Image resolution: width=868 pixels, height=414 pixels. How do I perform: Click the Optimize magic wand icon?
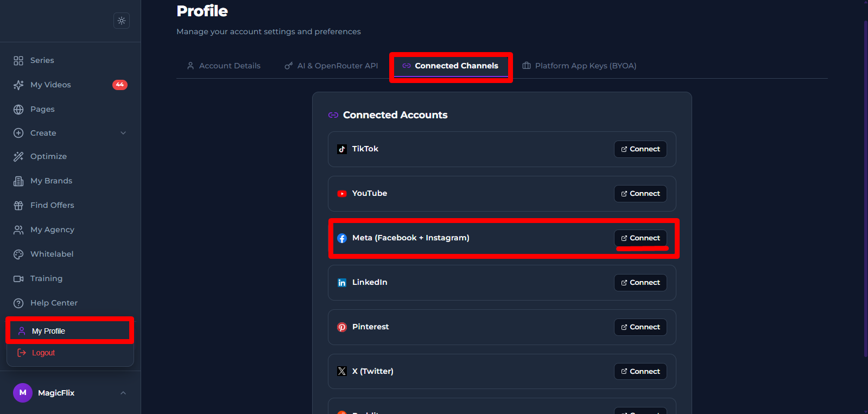coord(18,157)
